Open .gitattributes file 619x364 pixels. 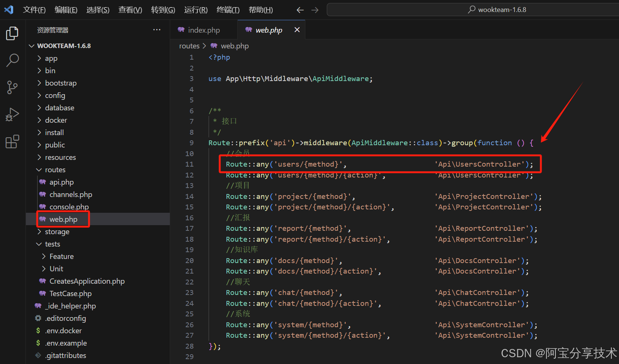click(x=98, y=355)
